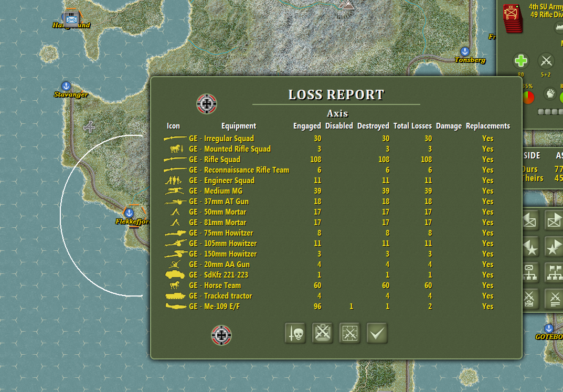Open the organization chart with flags
The height and width of the screenshot is (392, 563).
[x=554, y=273]
